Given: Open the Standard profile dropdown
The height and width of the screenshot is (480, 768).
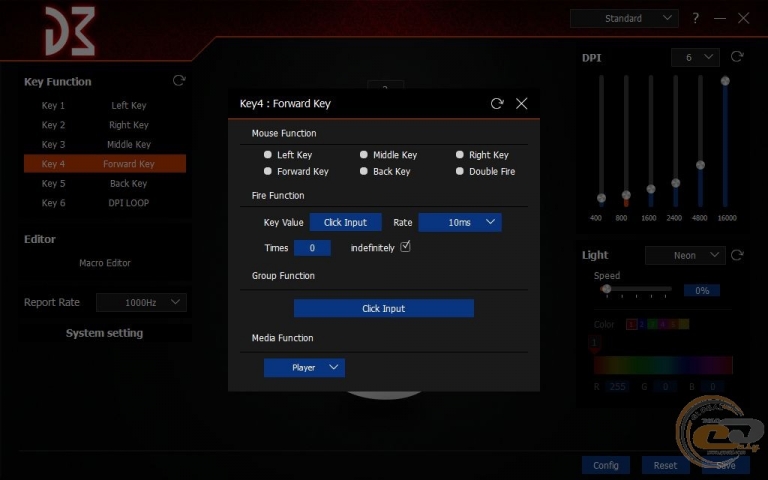Looking at the screenshot, I should tap(624, 19).
